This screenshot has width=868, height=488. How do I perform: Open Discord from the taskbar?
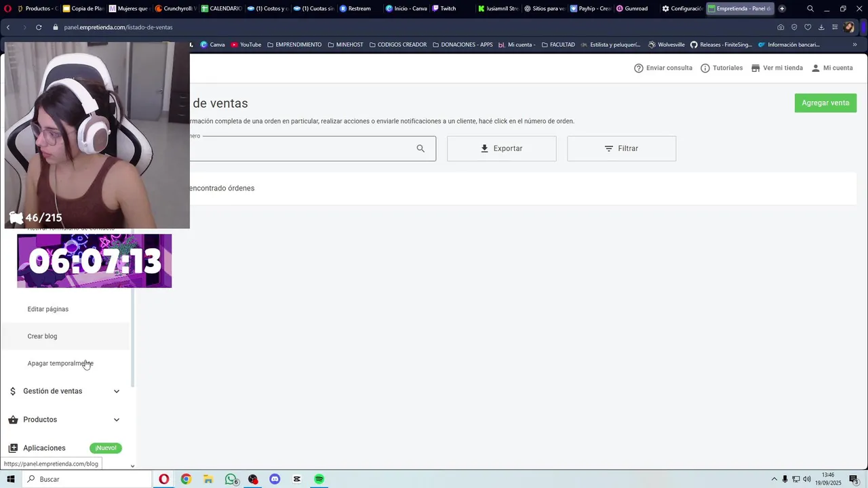point(275,479)
